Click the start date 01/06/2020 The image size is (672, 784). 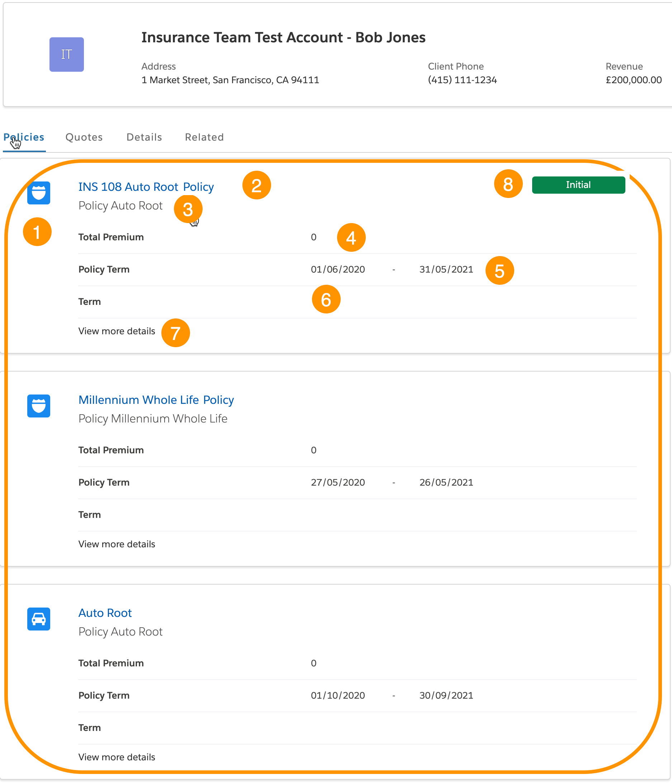tap(338, 269)
